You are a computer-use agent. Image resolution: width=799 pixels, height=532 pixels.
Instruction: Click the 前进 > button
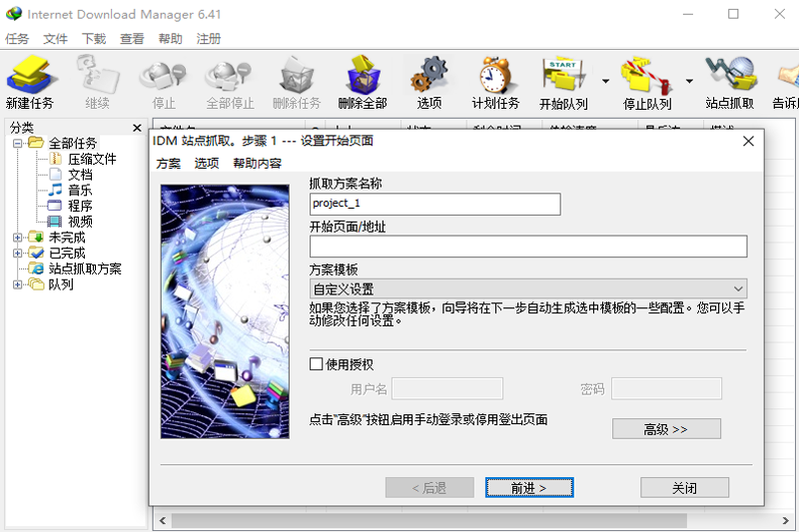tap(529, 488)
